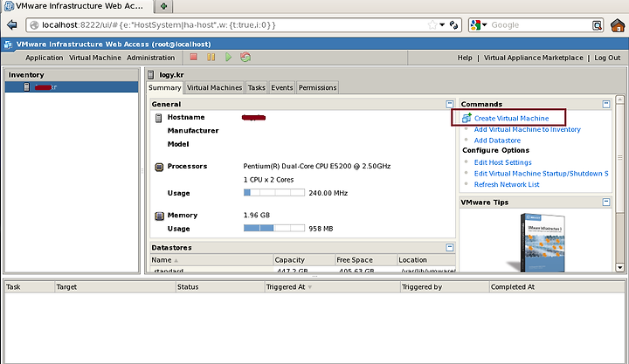Click the memory usage bar
This screenshot has height=364, width=629.
(x=274, y=228)
